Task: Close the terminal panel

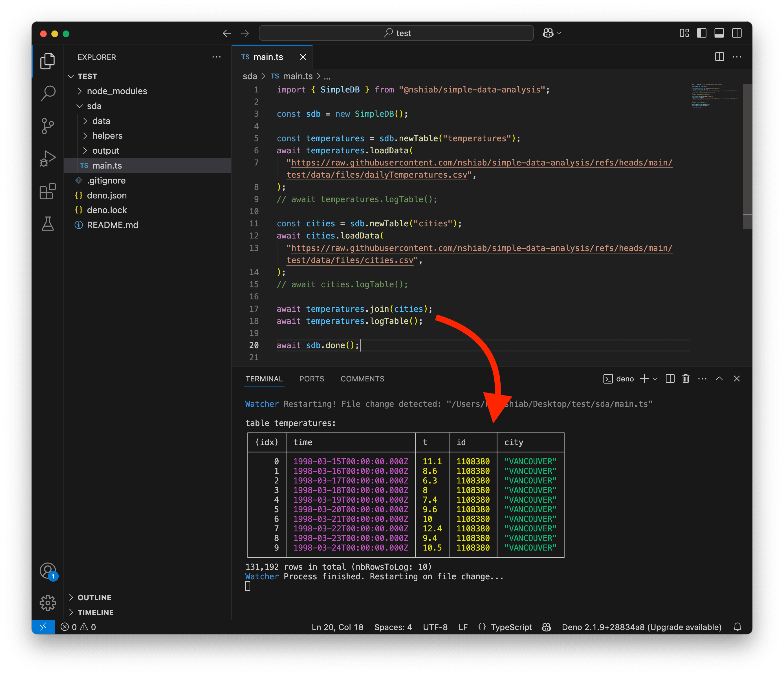Action: [737, 379]
